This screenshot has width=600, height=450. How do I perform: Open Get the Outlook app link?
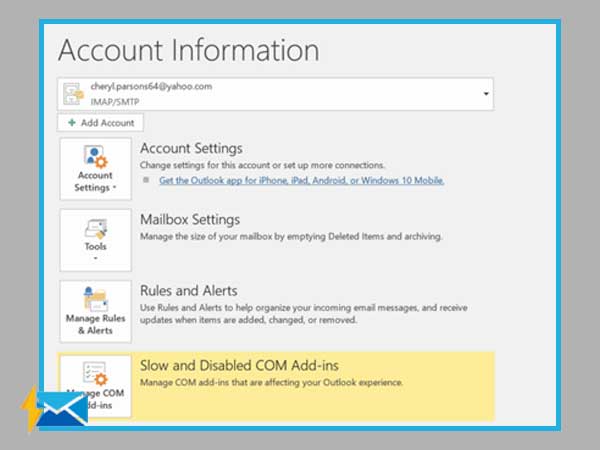pos(302,180)
